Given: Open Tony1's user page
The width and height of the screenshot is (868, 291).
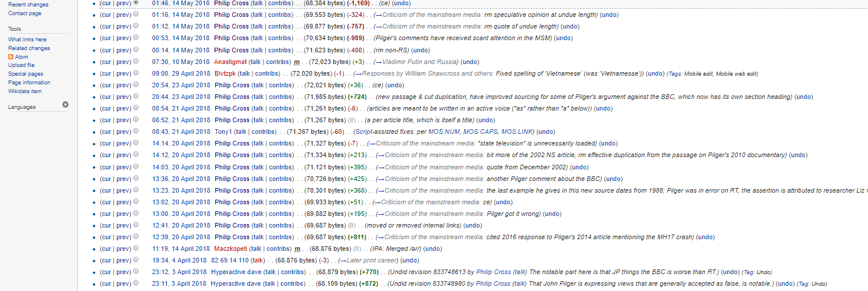Looking at the screenshot, I should 223,132.
